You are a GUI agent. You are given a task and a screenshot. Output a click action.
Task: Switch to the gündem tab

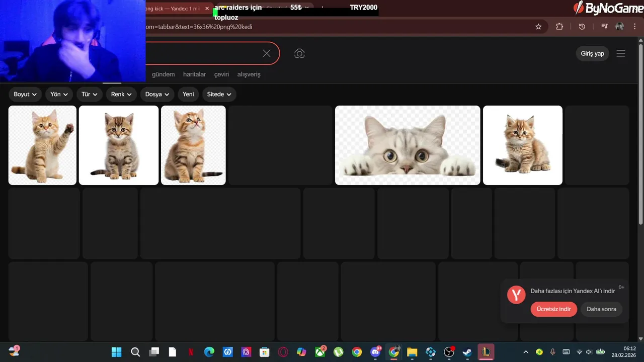pos(163,74)
